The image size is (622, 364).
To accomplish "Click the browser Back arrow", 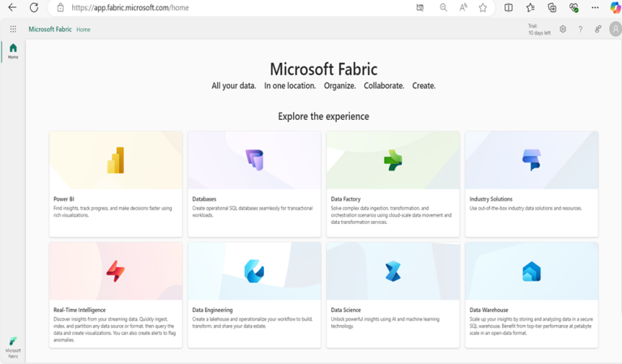I will tap(12, 7).
